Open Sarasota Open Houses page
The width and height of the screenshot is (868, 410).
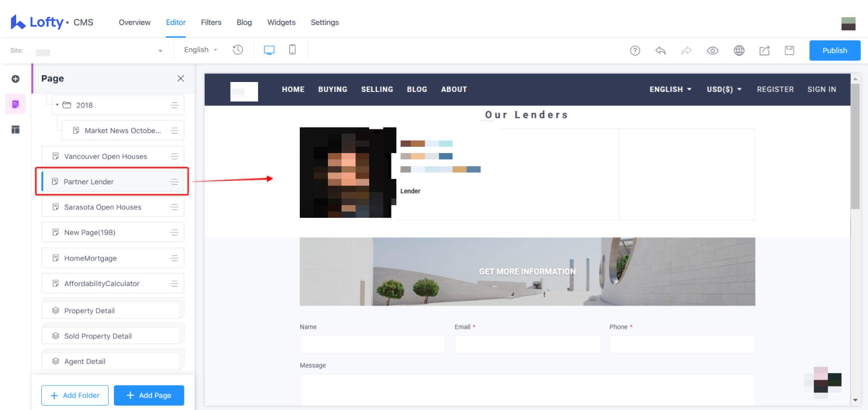coord(113,207)
